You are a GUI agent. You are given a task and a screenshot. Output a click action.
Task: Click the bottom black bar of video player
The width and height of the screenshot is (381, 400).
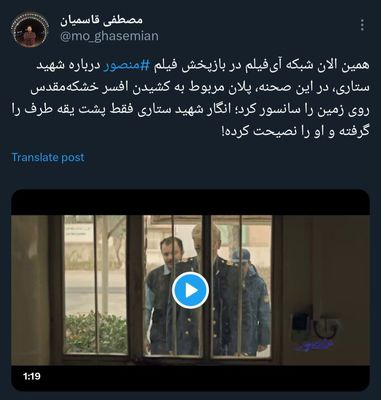[190, 378]
